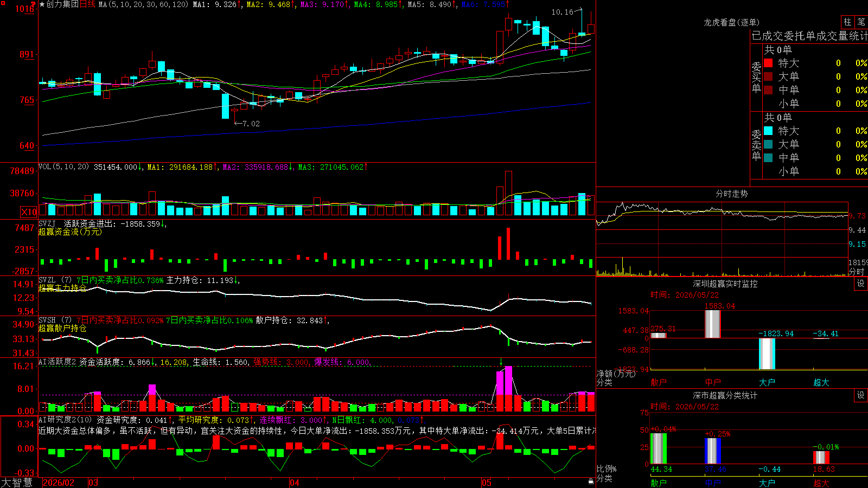The height and width of the screenshot is (488, 868).
Task: Select 超大 under the 净额 monitor chart
Action: click(821, 382)
